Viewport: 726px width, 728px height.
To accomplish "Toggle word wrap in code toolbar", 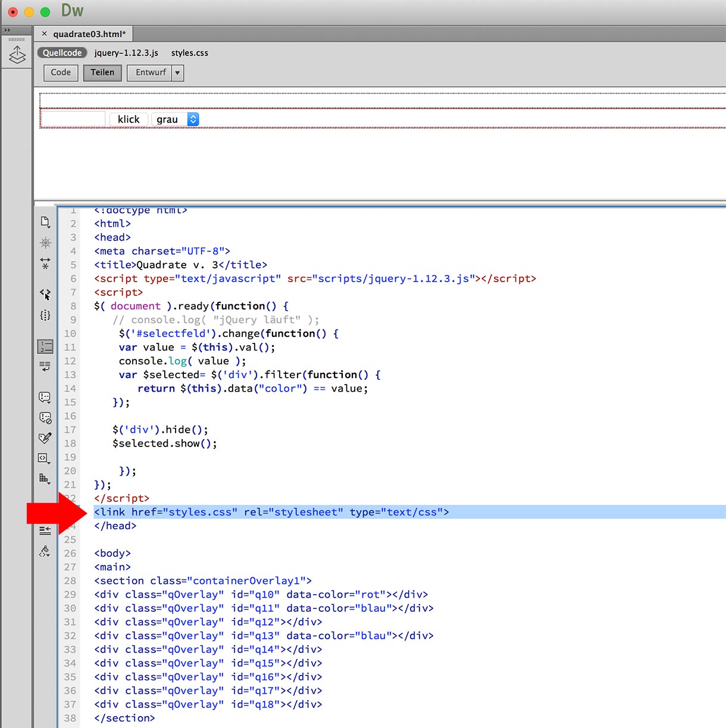I will pyautogui.click(x=45, y=366).
